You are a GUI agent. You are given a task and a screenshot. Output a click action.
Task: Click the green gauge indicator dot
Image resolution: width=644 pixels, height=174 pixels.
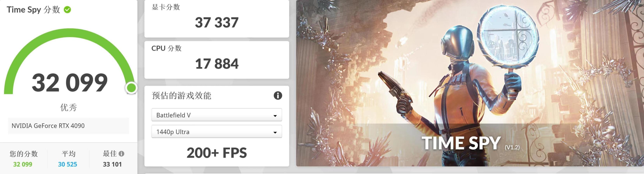[x=131, y=88]
